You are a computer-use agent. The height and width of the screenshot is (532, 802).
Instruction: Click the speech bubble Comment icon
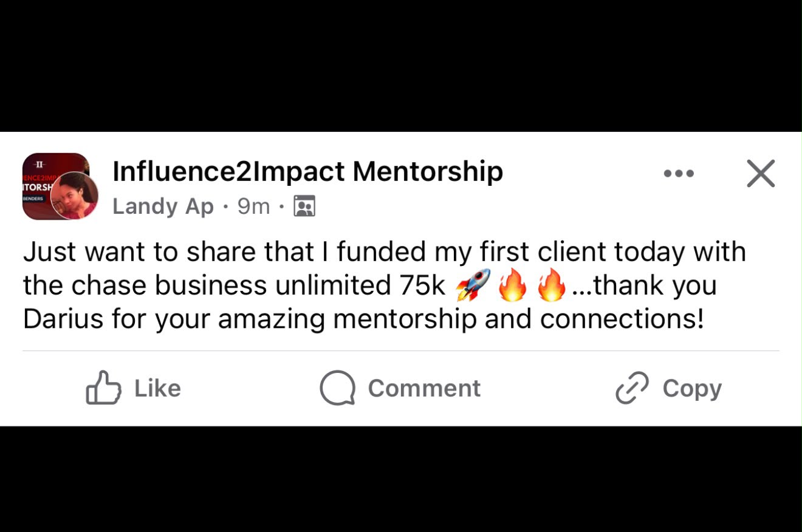point(337,388)
